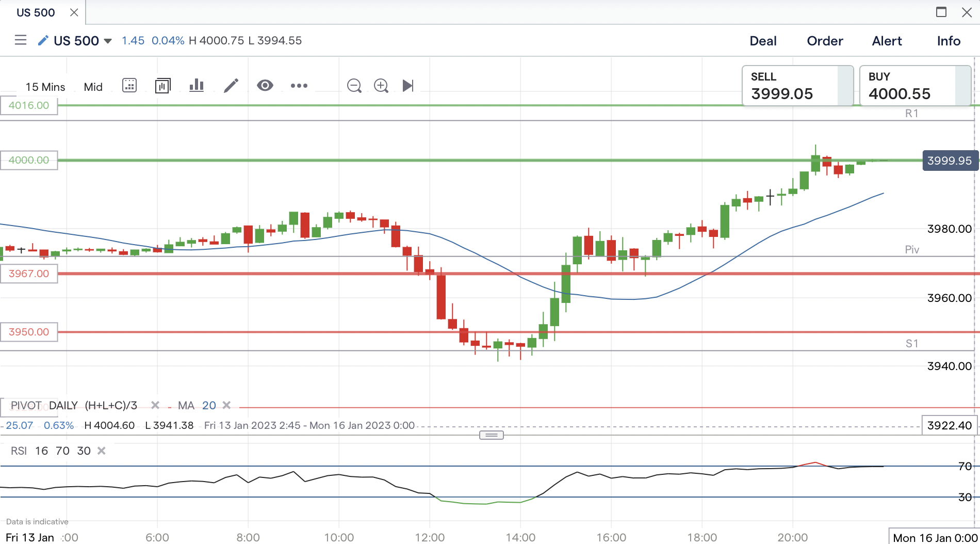Zoom in the chart
The height and width of the screenshot is (544, 980).
click(x=381, y=86)
